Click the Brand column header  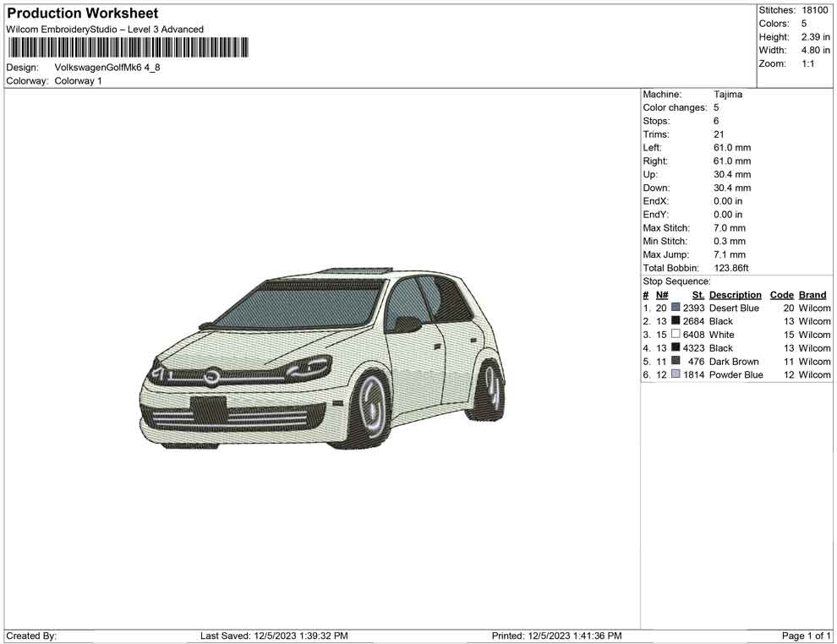[x=812, y=294]
